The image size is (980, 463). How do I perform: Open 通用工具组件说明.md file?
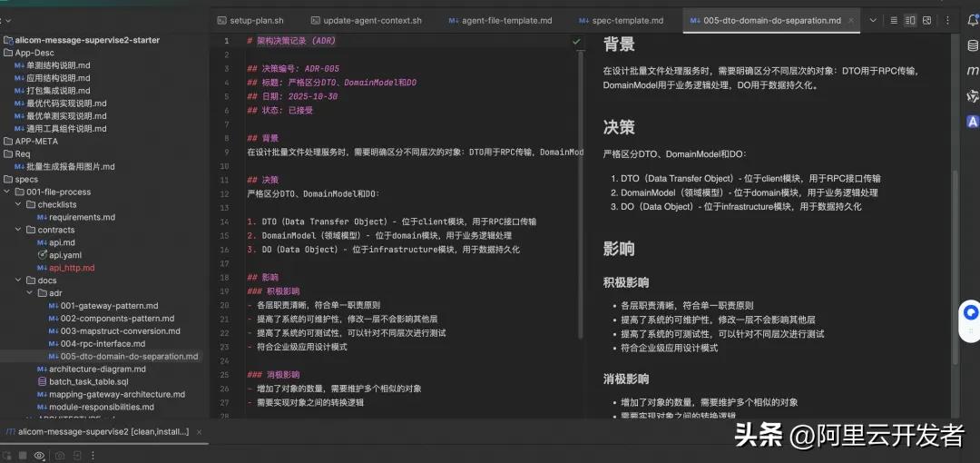point(62,129)
